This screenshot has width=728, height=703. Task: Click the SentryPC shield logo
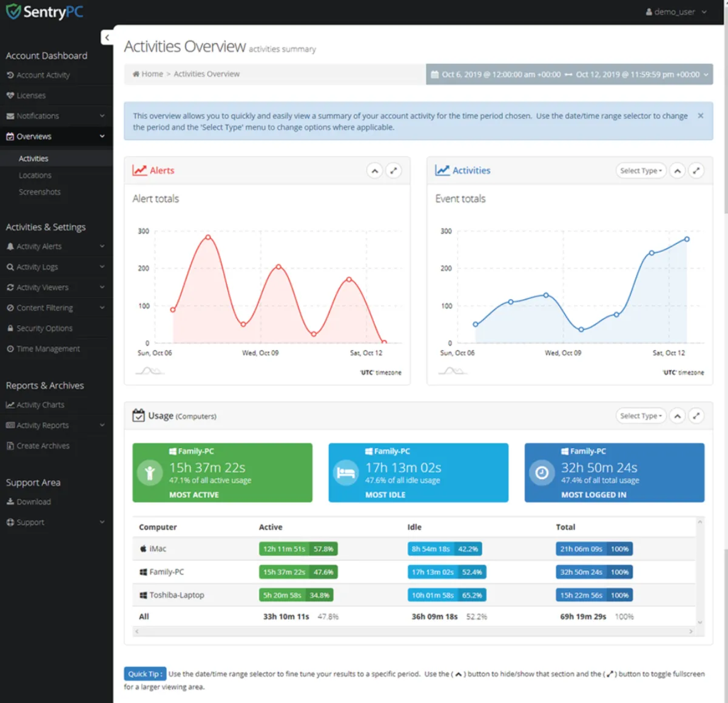pyautogui.click(x=13, y=12)
